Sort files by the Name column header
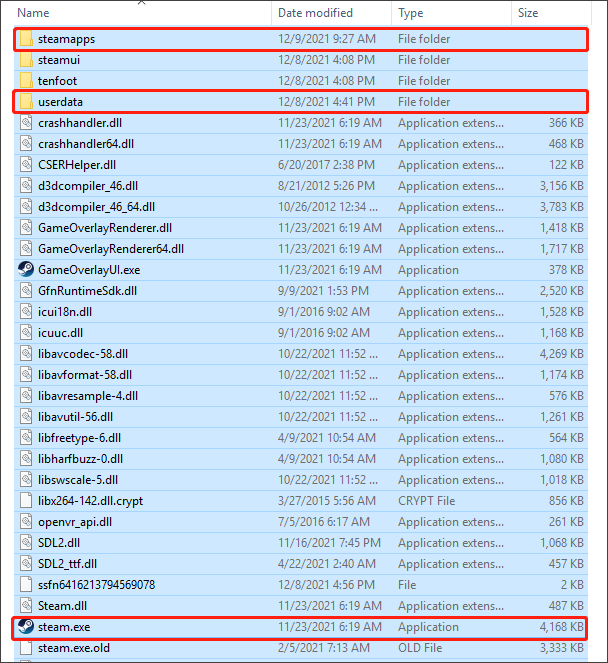 33,13
